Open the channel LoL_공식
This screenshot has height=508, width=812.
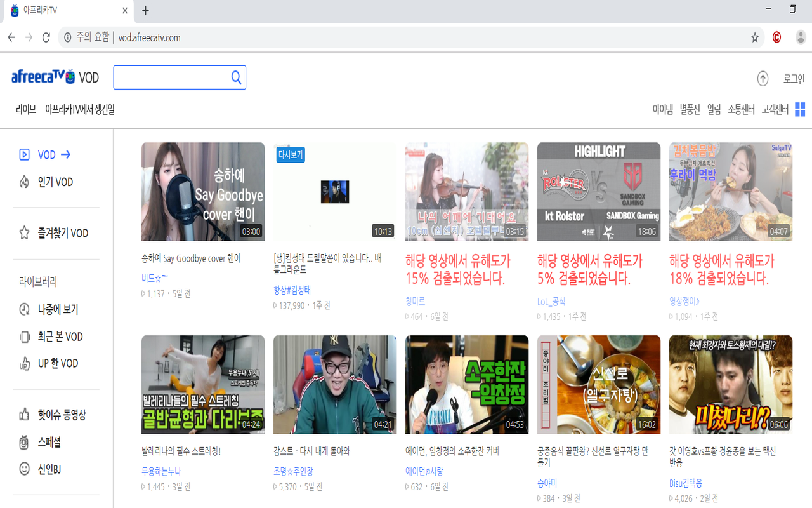(551, 301)
